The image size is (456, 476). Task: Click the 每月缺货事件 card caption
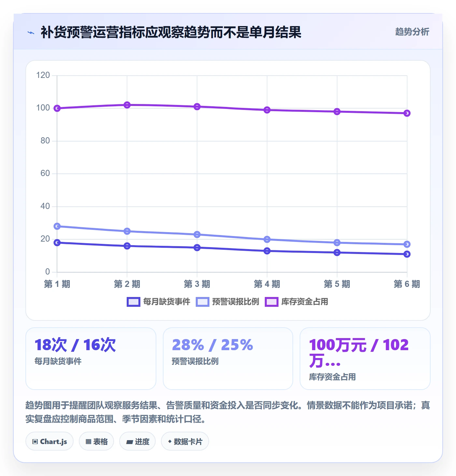click(58, 361)
